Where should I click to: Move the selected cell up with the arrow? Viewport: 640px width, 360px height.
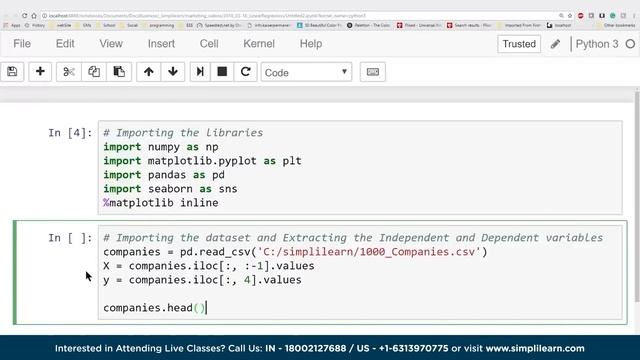pos(149,72)
